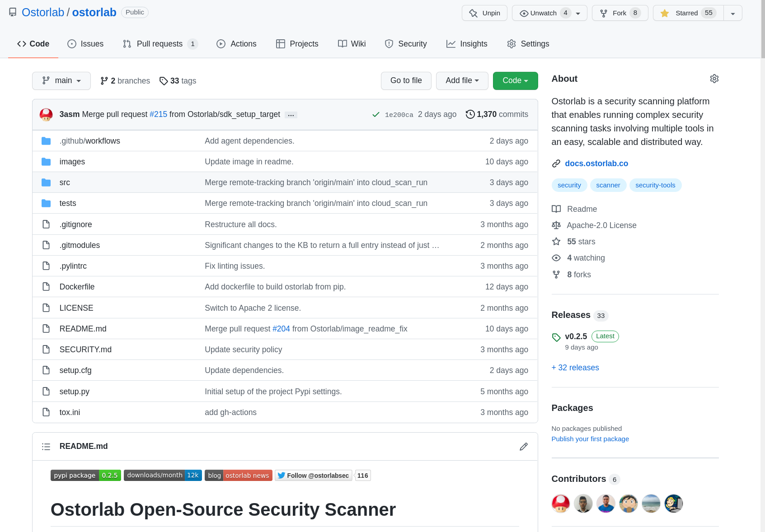Click the pencil icon to edit README.md
This screenshot has height=532, width=765.
tap(524, 447)
